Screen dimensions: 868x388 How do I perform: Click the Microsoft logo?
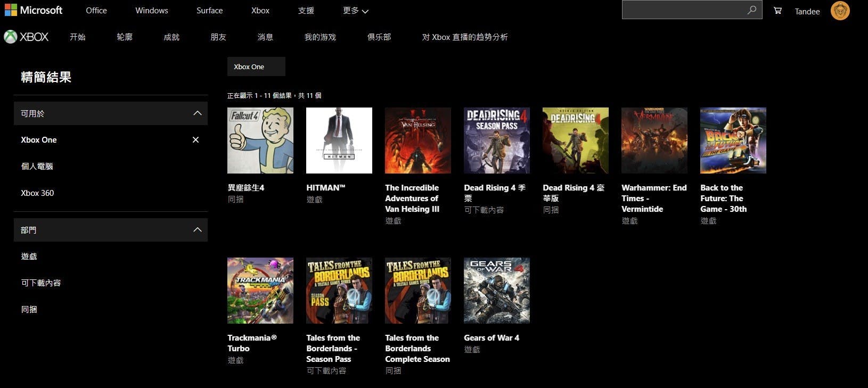33,10
